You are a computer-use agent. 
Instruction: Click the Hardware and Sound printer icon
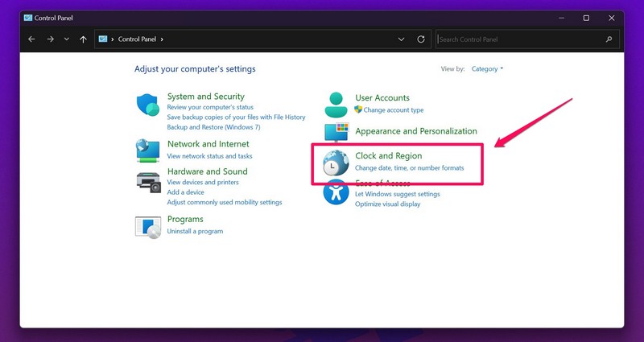(148, 181)
